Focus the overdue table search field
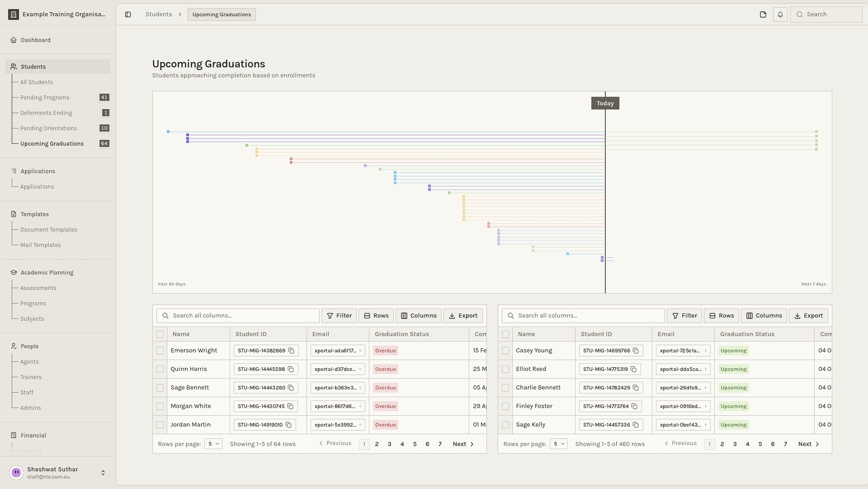The height and width of the screenshot is (489, 868). point(238,316)
